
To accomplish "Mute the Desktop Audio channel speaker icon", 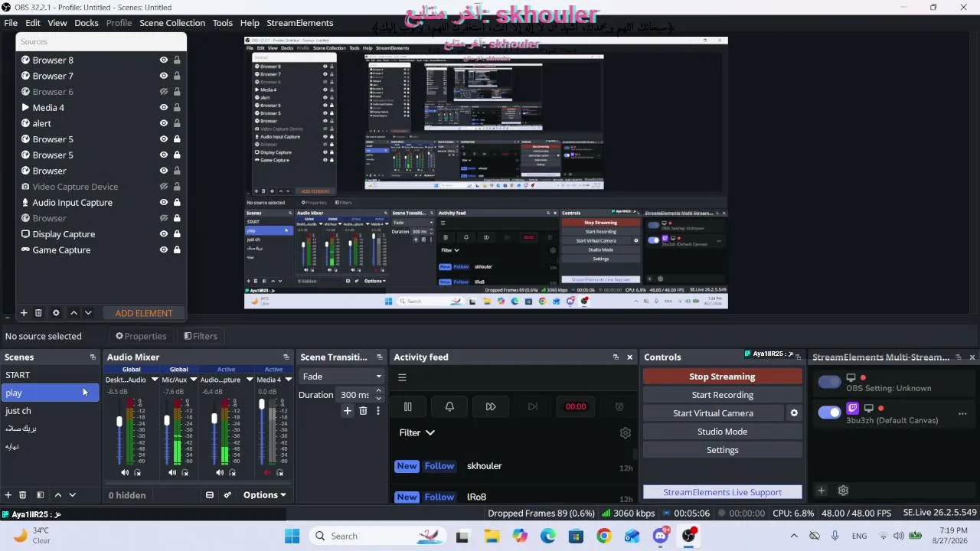I will [x=124, y=472].
